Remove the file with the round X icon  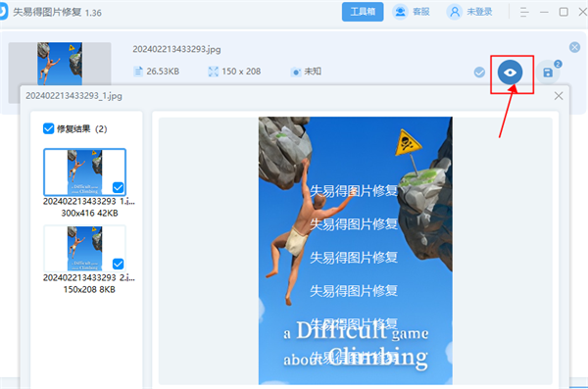574,47
